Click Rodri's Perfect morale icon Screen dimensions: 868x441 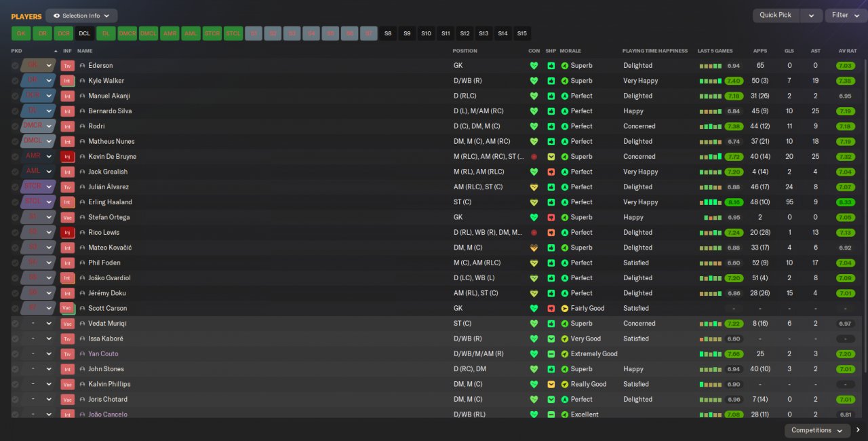pos(565,126)
